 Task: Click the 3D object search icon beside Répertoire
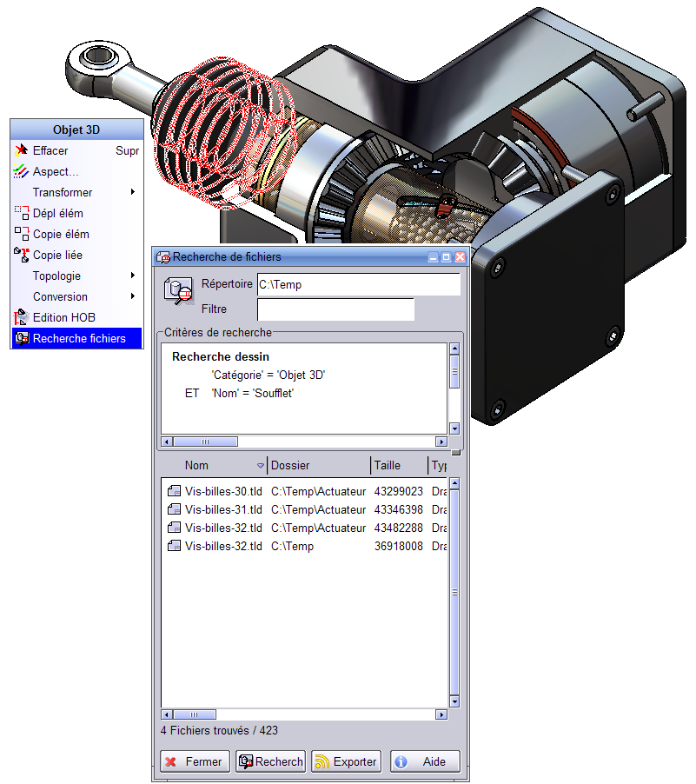(x=178, y=291)
